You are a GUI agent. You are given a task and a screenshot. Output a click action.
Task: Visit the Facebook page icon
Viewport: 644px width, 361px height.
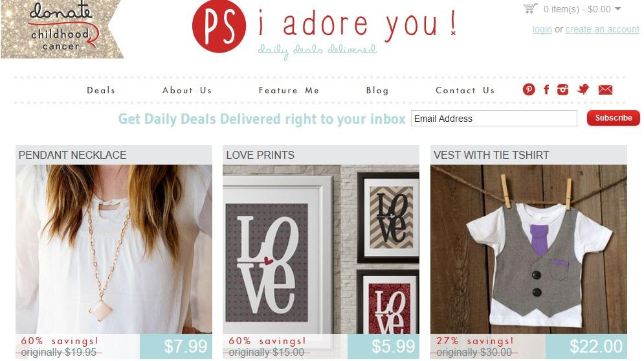click(x=546, y=89)
